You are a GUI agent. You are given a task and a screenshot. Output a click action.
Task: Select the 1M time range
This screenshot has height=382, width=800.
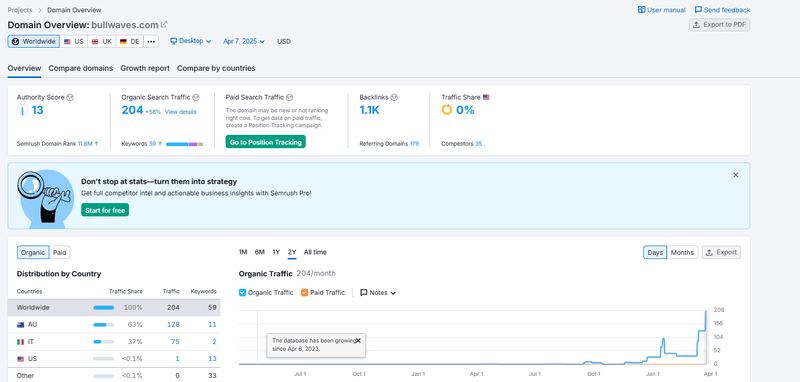click(x=243, y=252)
